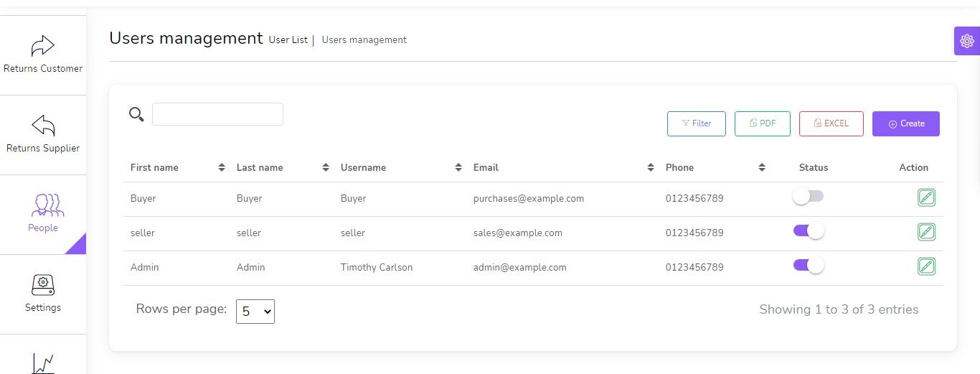Enable the Buyer status toggle
The width and height of the screenshot is (980, 374).
(x=809, y=197)
